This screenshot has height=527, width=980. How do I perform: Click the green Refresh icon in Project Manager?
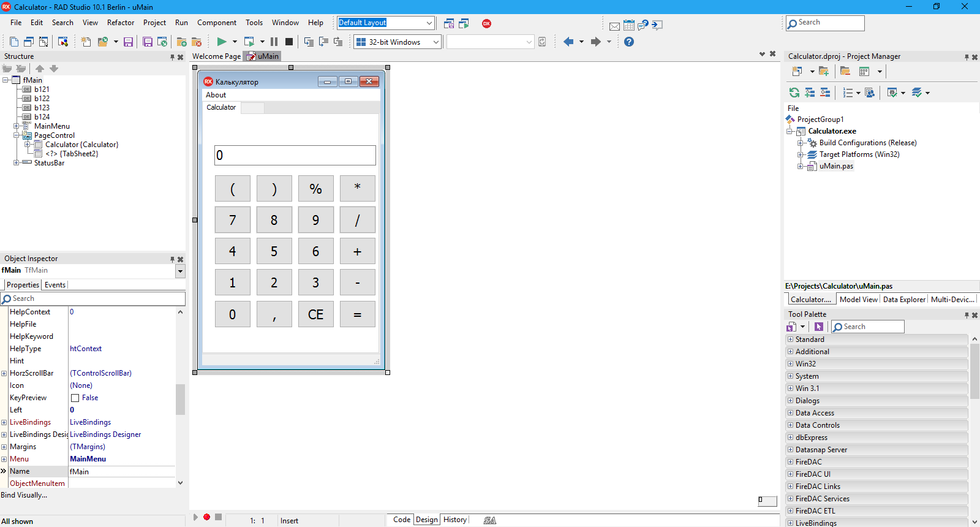point(794,93)
